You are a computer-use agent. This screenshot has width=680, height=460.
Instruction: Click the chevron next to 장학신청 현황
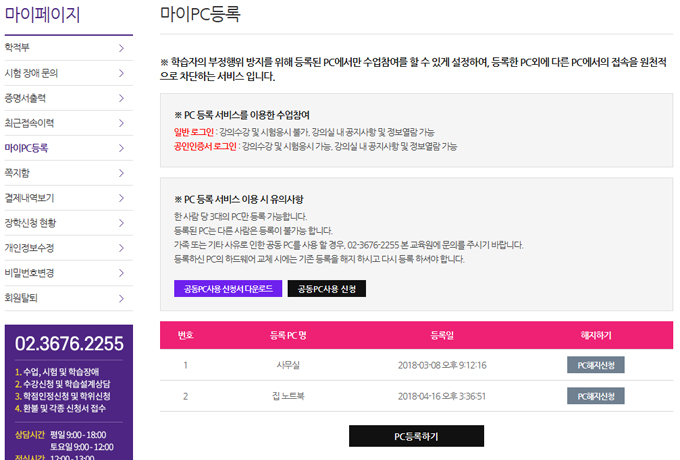(x=121, y=223)
